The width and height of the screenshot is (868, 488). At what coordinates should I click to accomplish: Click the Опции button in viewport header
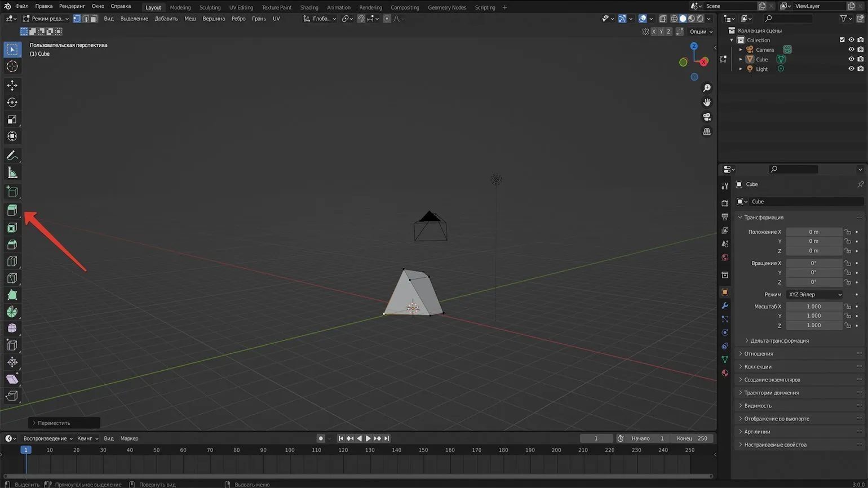point(701,32)
